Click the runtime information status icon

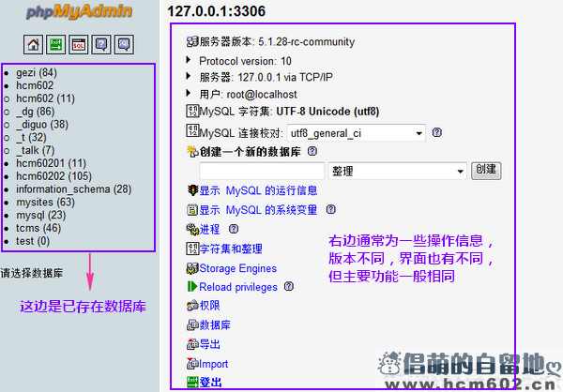pos(192,189)
